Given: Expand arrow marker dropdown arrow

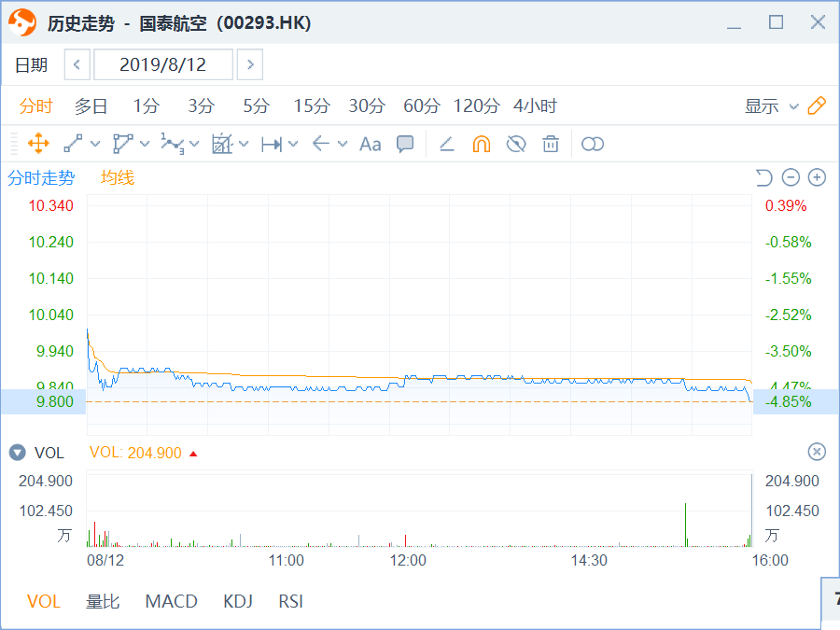Looking at the screenshot, I should point(343,144).
